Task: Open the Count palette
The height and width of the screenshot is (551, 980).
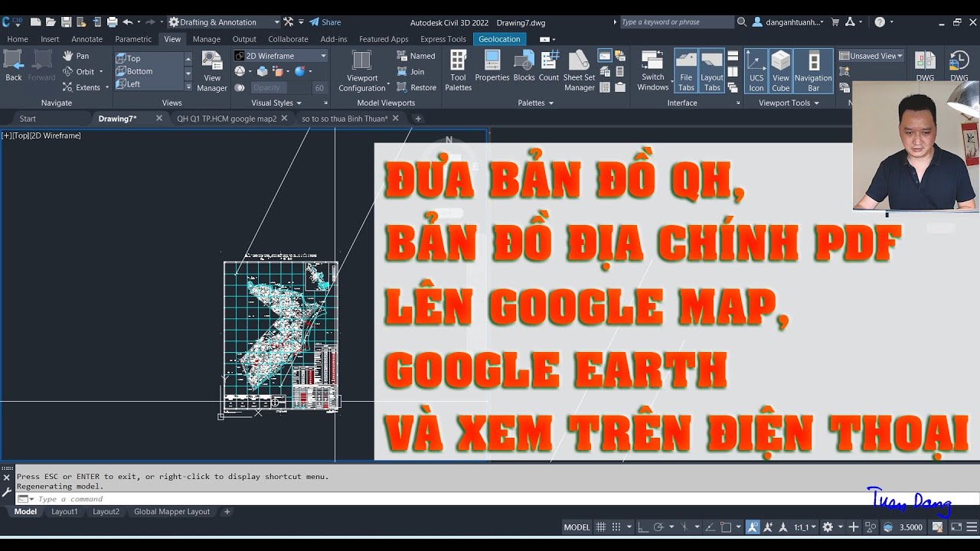Action: [x=549, y=66]
